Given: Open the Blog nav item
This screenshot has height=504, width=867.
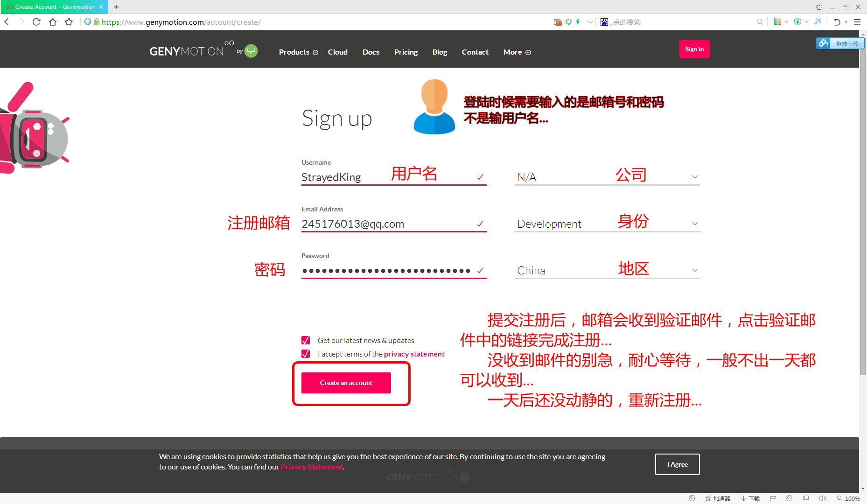Looking at the screenshot, I should click(x=440, y=52).
